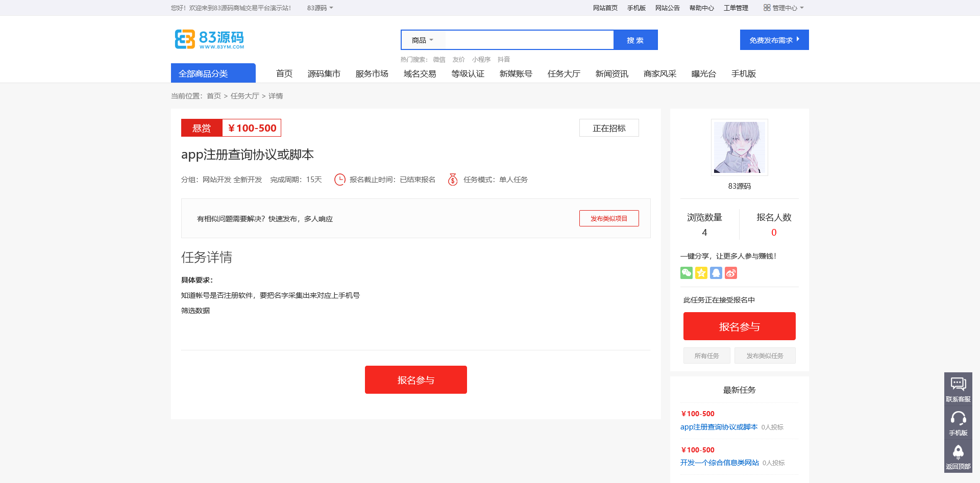The image size is (980, 483).
Task: Click the clock icon by 报名截止时间
Action: pos(340,180)
